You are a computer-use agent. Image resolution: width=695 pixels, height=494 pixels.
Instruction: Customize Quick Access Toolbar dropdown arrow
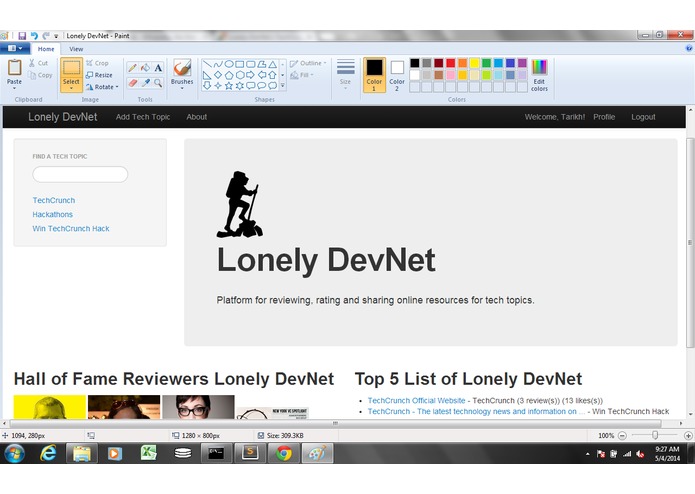[56, 36]
